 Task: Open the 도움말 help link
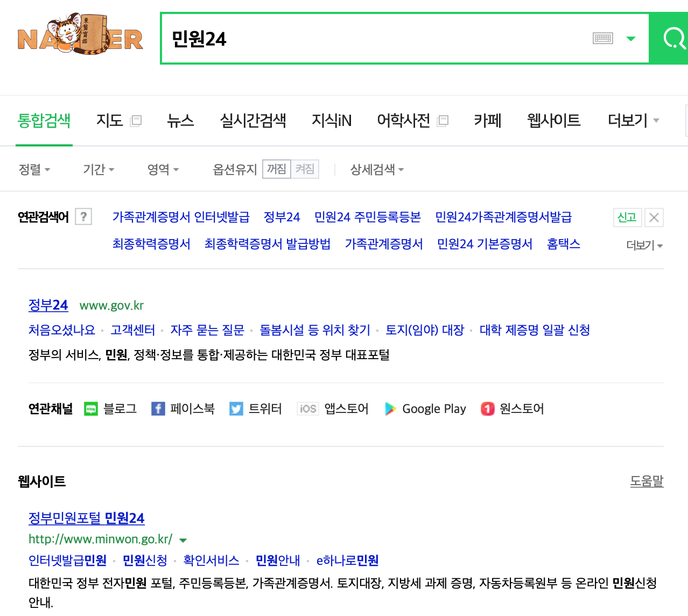(x=647, y=481)
